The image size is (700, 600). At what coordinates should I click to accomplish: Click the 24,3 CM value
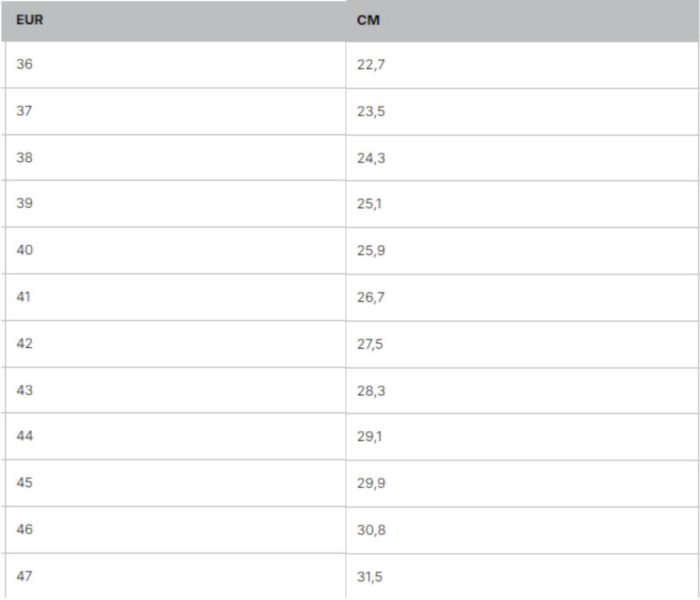point(371,158)
